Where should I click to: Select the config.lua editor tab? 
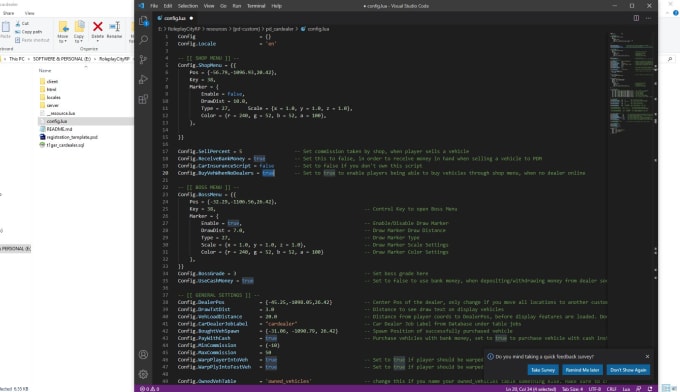[x=176, y=18]
